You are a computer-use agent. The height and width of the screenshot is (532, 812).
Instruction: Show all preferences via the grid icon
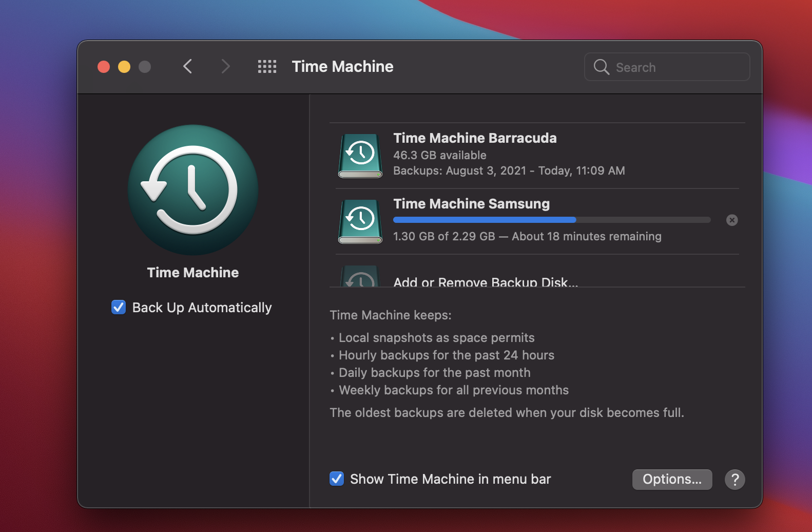[267, 67]
